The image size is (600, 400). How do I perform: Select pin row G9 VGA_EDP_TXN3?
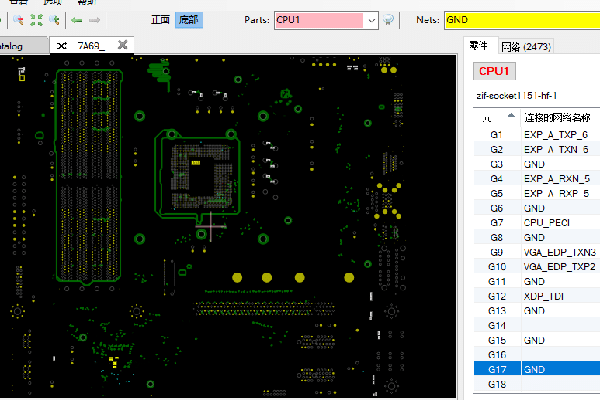536,252
